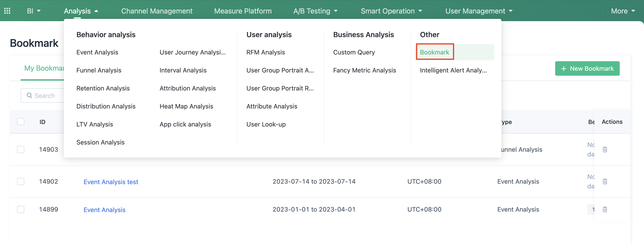
Task: Check the select-all checkbox in table header
Action: click(20, 121)
